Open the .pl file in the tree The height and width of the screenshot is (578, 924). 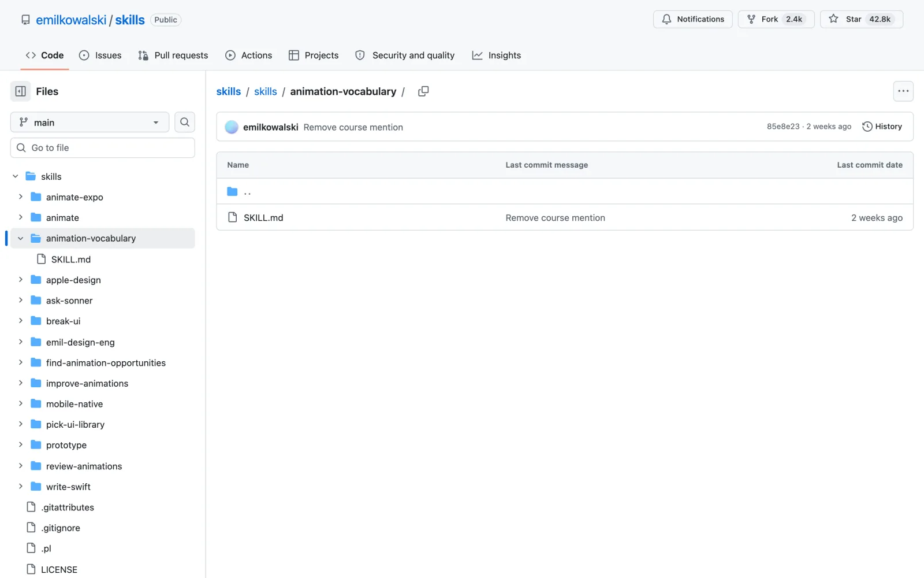coord(46,549)
